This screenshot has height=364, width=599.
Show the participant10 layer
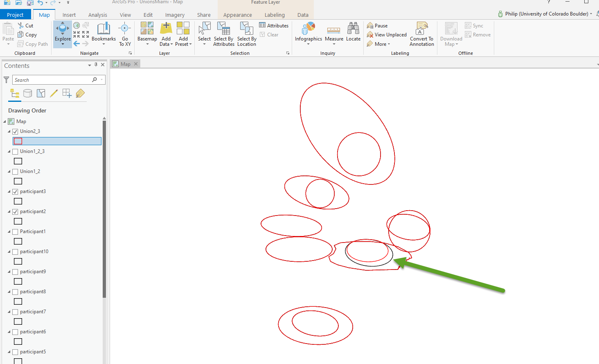(15, 252)
